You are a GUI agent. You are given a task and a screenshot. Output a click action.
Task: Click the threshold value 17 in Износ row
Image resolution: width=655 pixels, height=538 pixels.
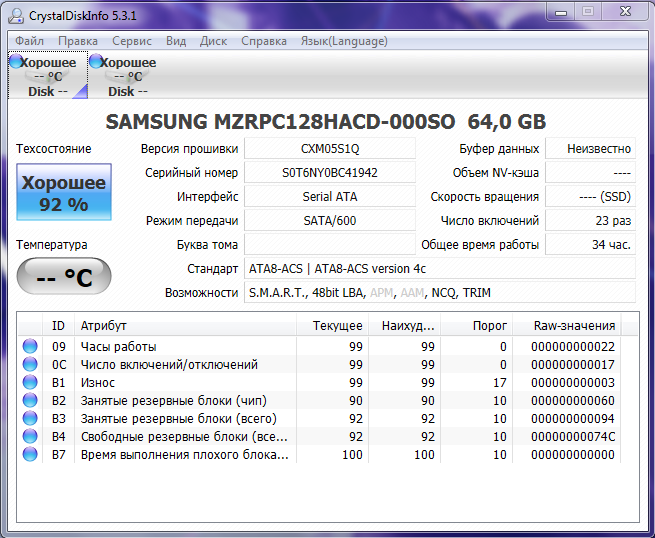click(x=500, y=383)
